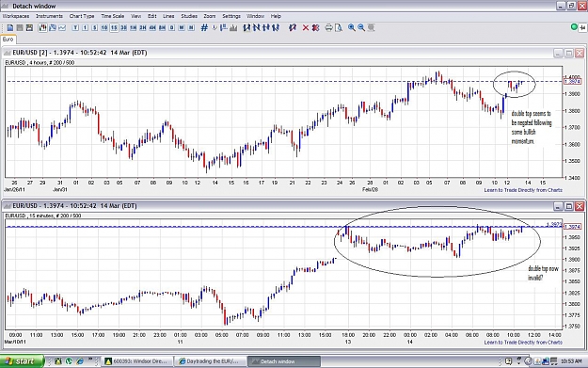Open the Time Scale menu

(113, 16)
